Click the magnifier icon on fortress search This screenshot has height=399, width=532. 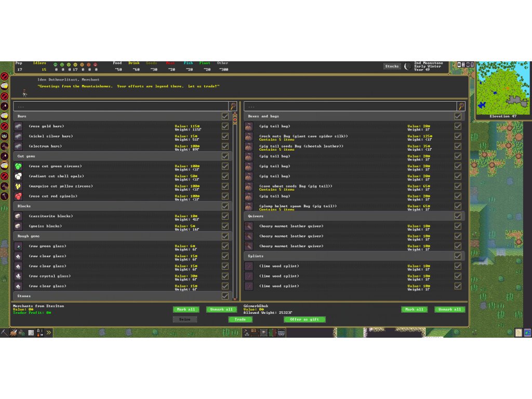coord(461,106)
